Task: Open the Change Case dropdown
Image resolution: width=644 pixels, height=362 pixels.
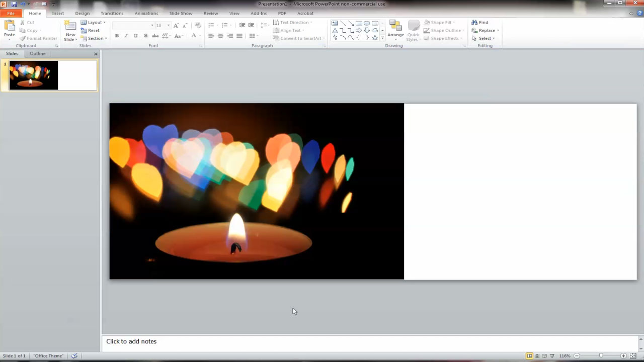Action: (x=178, y=36)
